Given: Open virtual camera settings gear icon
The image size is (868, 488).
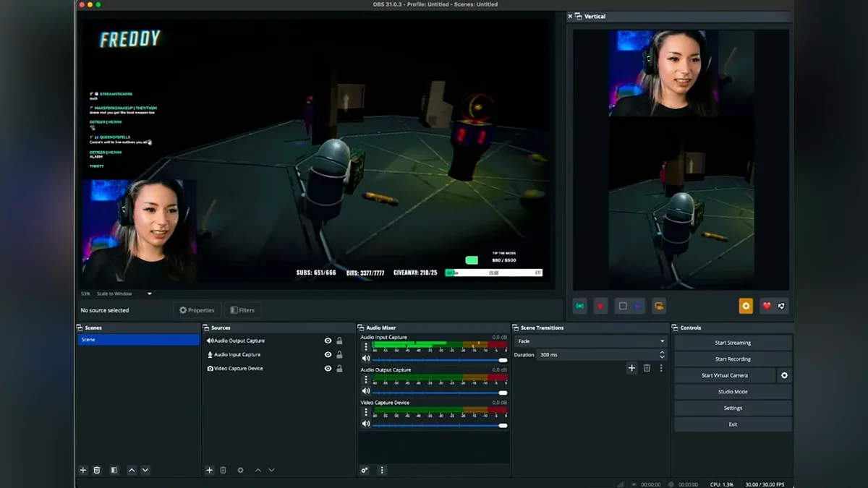Looking at the screenshot, I should [784, 375].
